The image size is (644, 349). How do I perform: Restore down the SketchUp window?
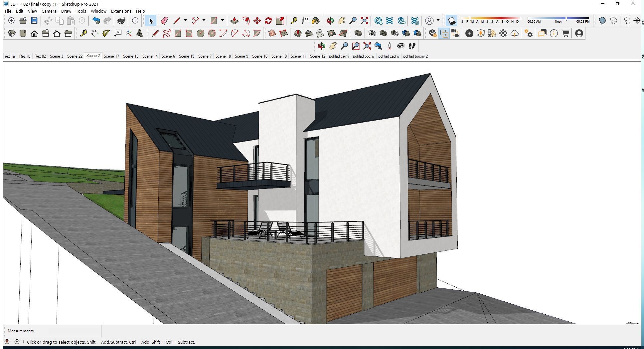tap(618, 4)
